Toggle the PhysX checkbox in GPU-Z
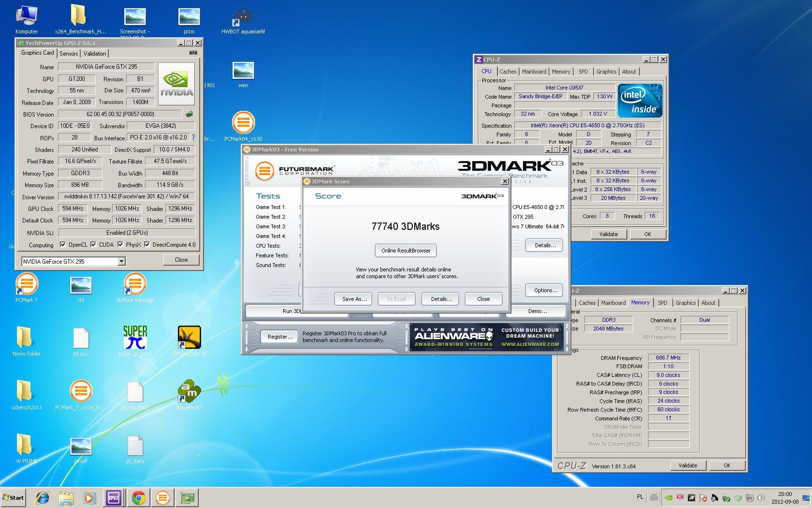The image size is (812, 508). pyautogui.click(x=120, y=244)
